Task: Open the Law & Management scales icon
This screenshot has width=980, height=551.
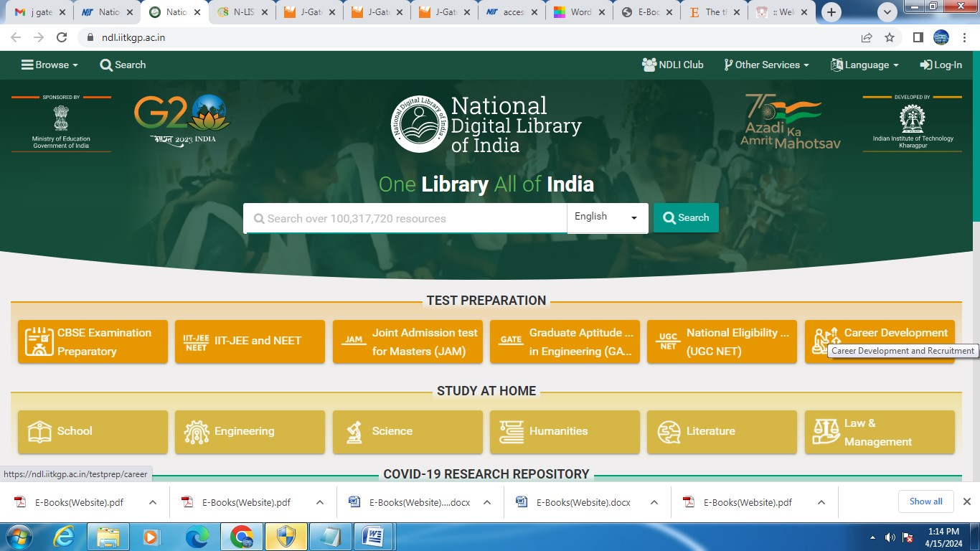Action: (x=826, y=432)
